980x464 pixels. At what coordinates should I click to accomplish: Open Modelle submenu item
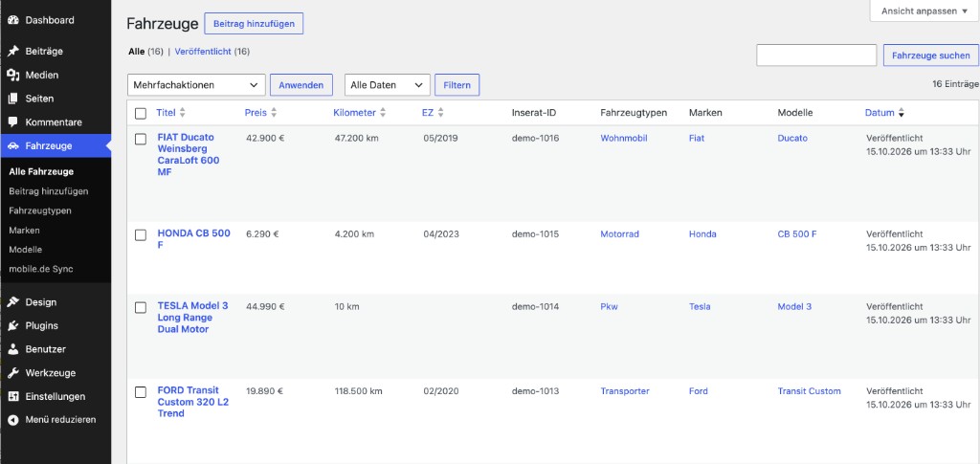tap(26, 249)
